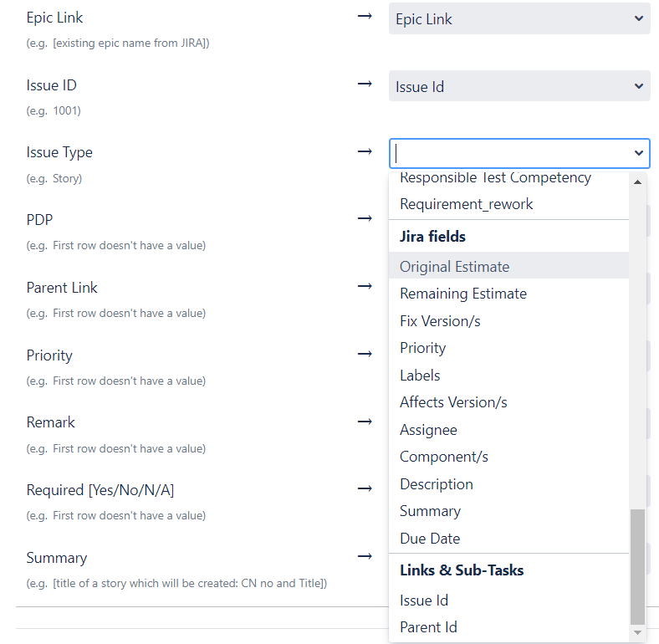Select Assignee in dropdown list
Viewport: 659px width, 644px height.
click(x=508, y=430)
